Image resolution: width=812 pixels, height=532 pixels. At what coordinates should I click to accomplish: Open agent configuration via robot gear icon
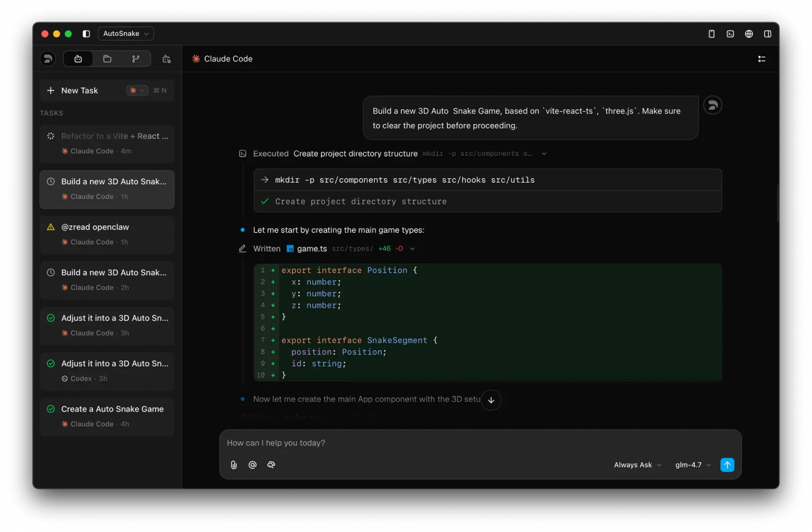point(166,59)
